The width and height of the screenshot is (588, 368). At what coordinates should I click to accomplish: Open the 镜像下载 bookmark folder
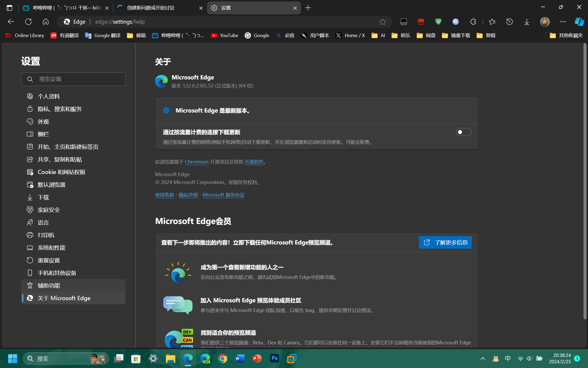click(456, 35)
